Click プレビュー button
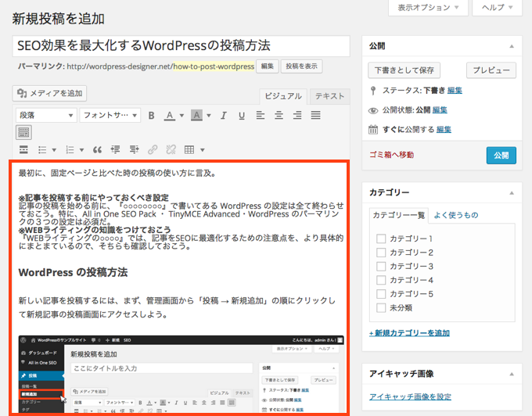Screen dimensions: 532x416 tap(491, 70)
